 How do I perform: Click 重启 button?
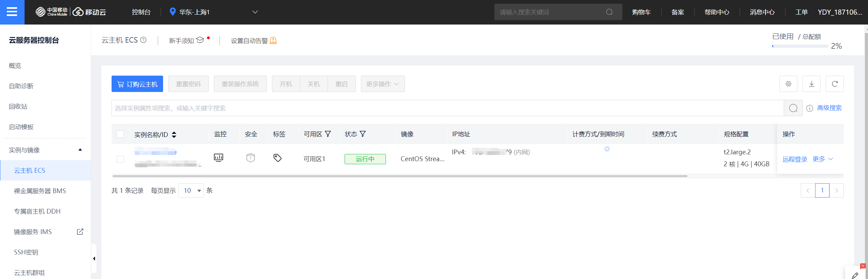(342, 84)
